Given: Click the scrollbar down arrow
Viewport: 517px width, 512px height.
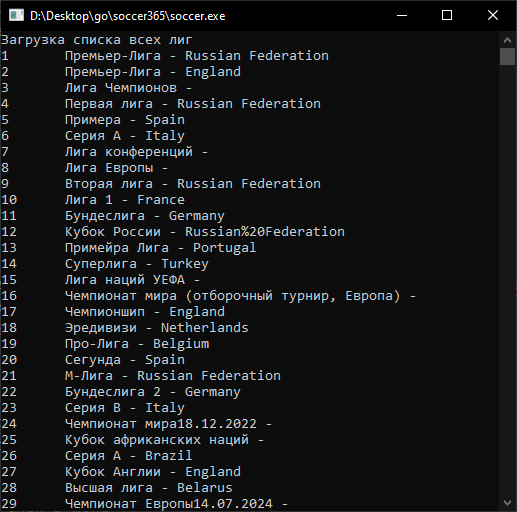Looking at the screenshot, I should coord(507,503).
